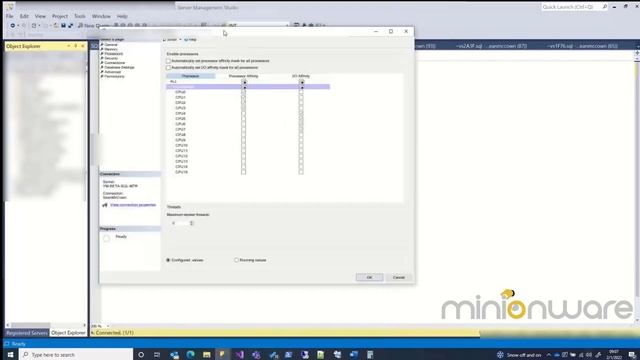
Task: Open the Permissions page
Action: [x=114, y=76]
